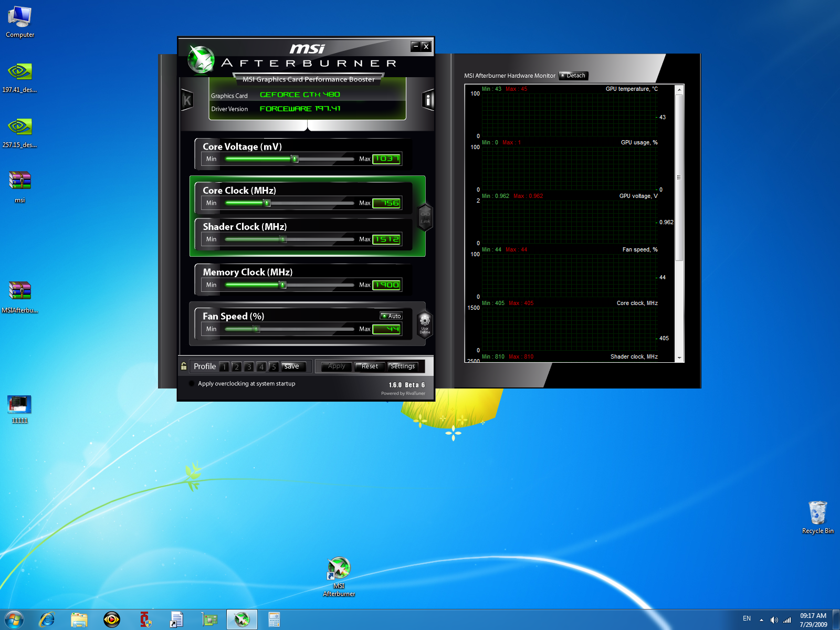Click the Kombustor K icon

coord(187,100)
